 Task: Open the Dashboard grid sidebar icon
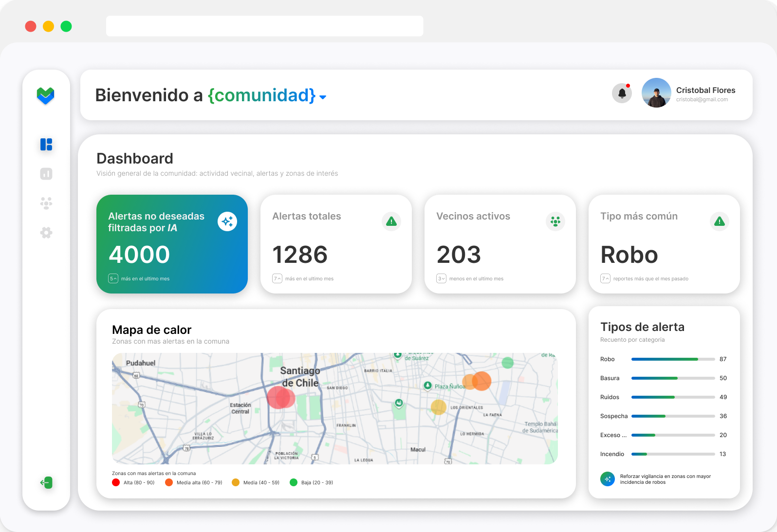point(46,145)
